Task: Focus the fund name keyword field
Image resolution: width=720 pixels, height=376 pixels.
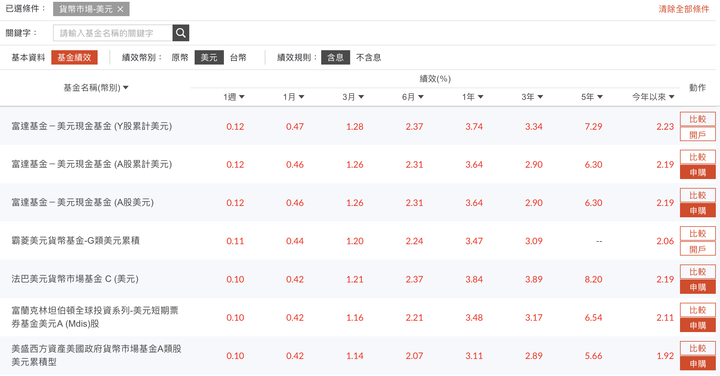Action: (x=113, y=33)
